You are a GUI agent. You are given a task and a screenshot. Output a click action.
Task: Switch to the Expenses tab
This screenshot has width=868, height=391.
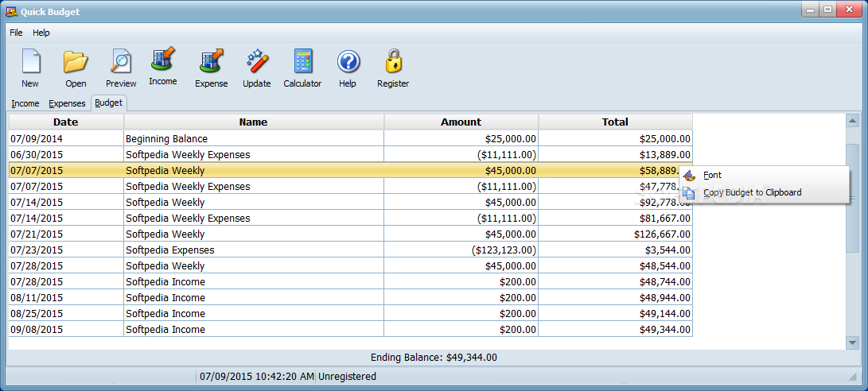[x=67, y=103]
